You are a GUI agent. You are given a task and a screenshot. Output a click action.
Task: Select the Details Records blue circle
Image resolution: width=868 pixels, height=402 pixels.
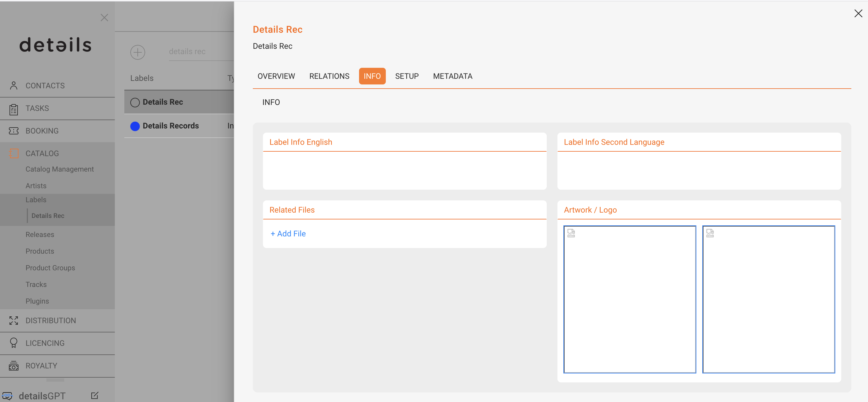click(135, 126)
